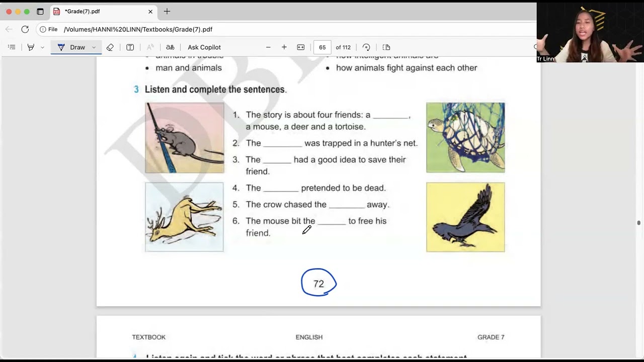Close the Grade(7).pdf tab
The width and height of the screenshot is (644, 362).
(150, 12)
